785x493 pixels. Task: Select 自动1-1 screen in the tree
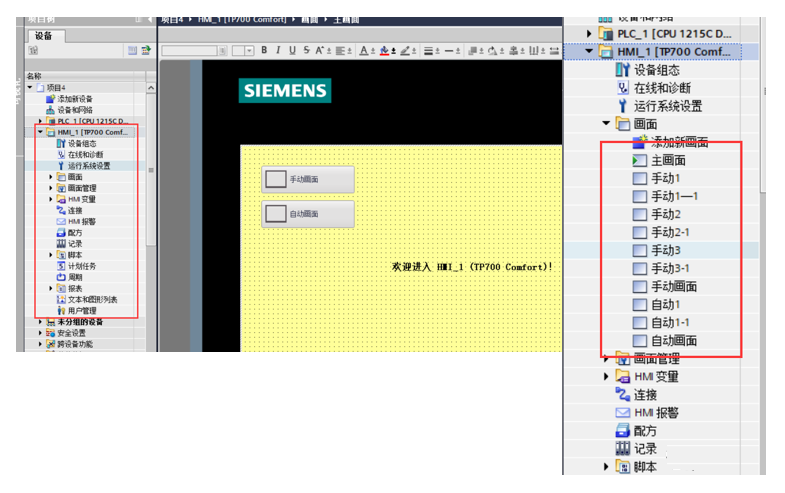pos(670,322)
